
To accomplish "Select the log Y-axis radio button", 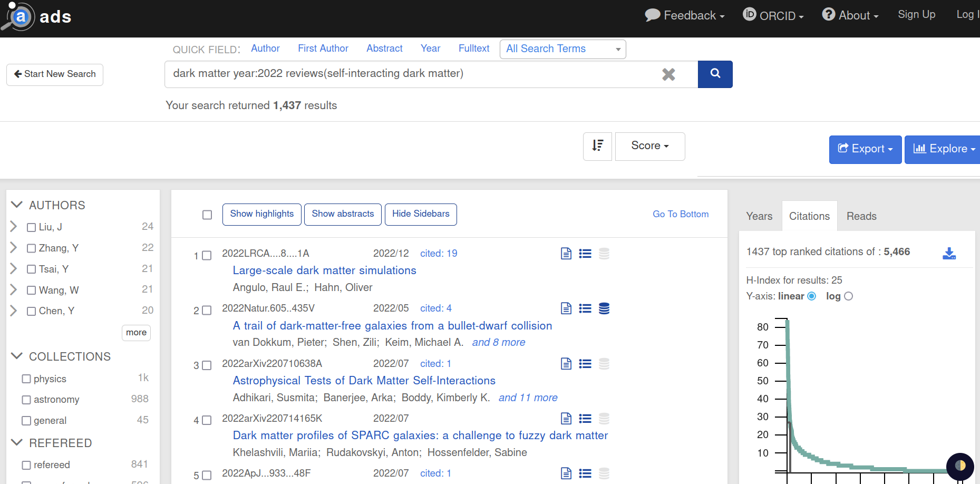I will (848, 296).
